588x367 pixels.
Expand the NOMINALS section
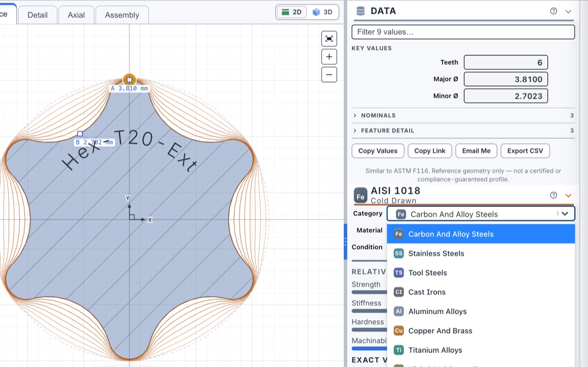[x=463, y=116]
